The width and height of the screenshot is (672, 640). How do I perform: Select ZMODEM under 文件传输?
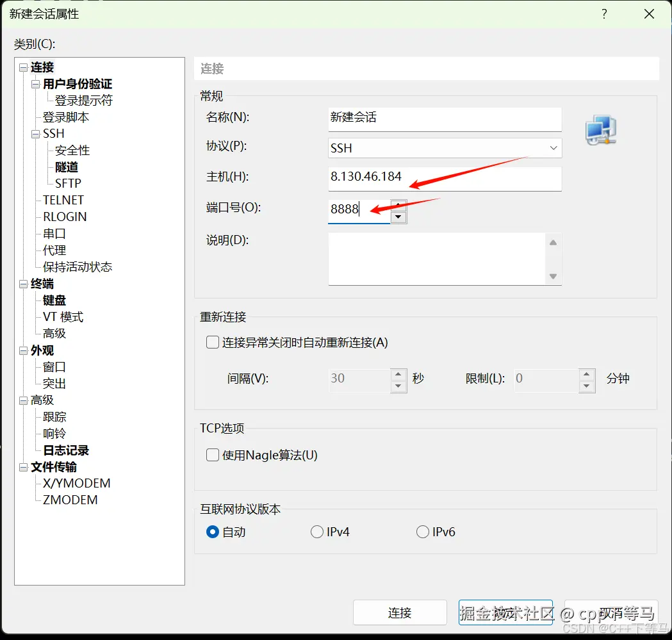[68, 500]
